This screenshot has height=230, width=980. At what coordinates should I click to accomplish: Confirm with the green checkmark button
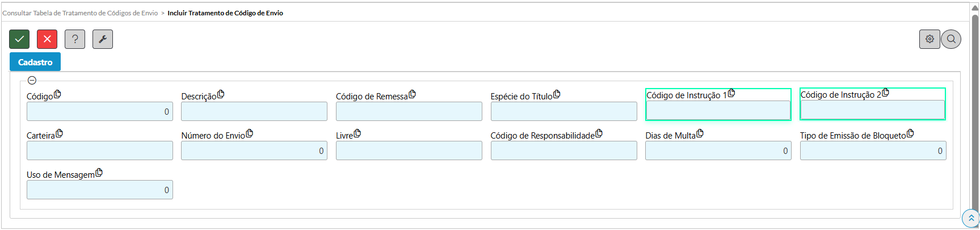pyautogui.click(x=19, y=39)
